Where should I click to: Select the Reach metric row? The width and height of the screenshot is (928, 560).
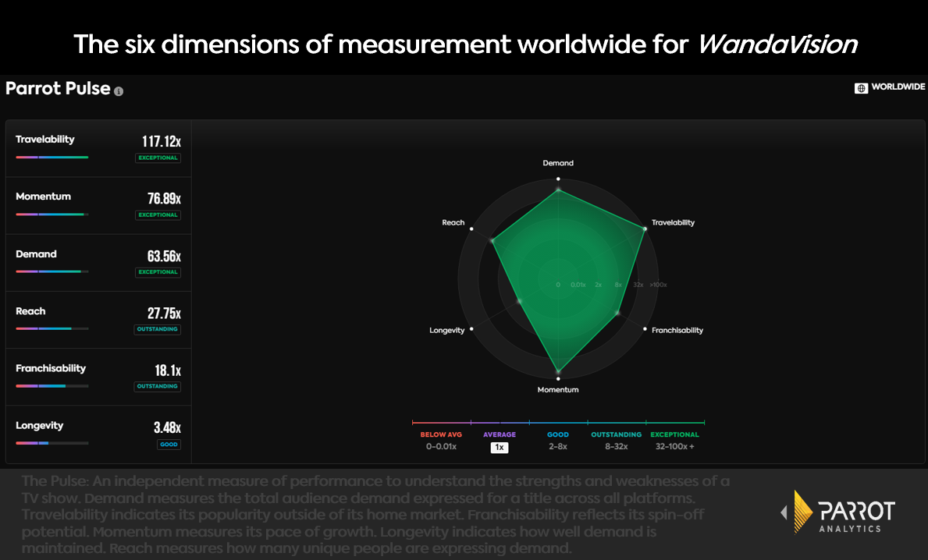click(x=98, y=320)
